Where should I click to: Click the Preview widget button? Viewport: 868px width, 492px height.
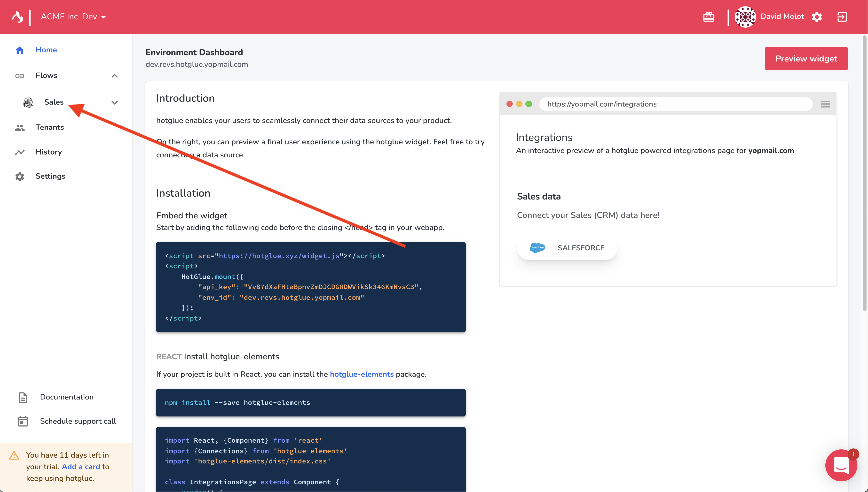[x=806, y=58]
